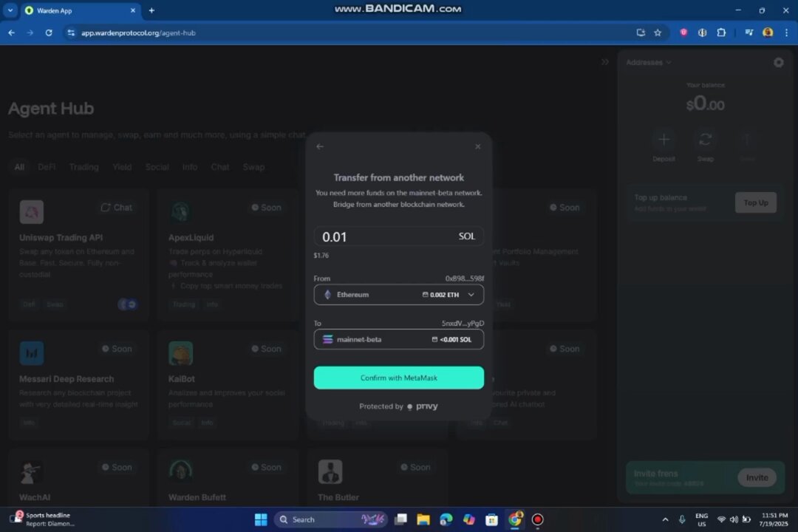Open Chat on Uniswap Trading API card
This screenshot has height=532, width=798.
click(117, 207)
